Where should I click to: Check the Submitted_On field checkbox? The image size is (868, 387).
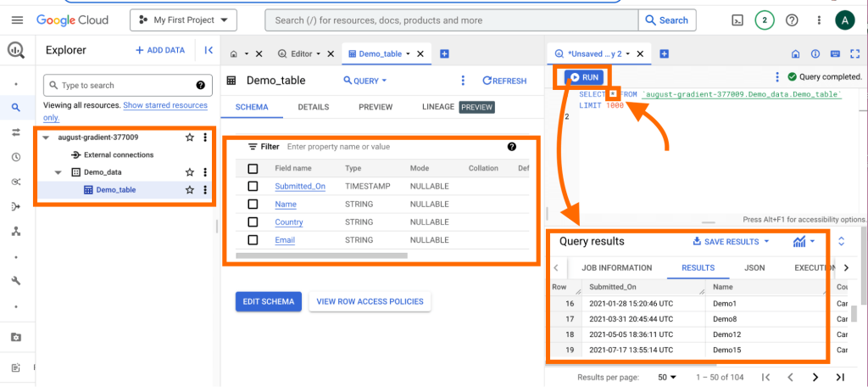coord(253,187)
